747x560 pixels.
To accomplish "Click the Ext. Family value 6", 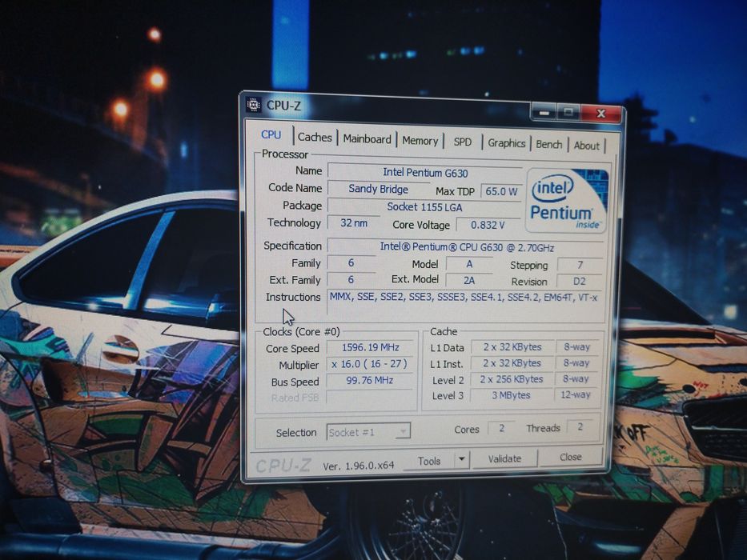I will 351,279.
